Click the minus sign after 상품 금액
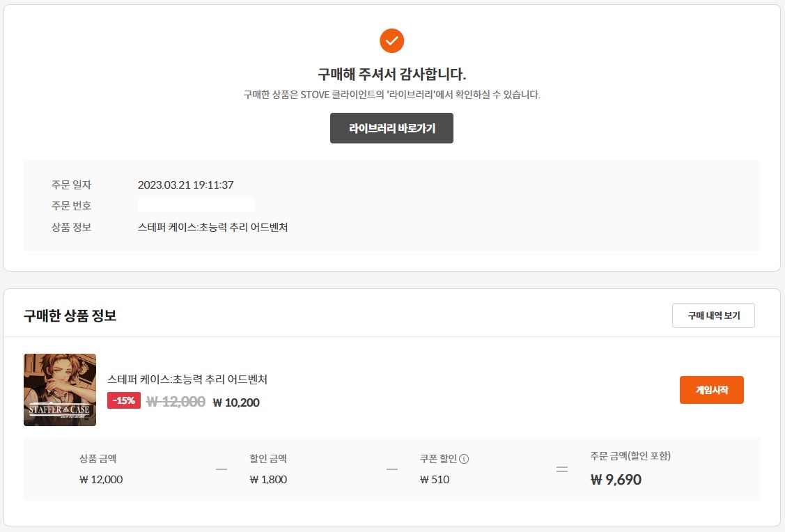The image size is (785, 532). (x=221, y=469)
